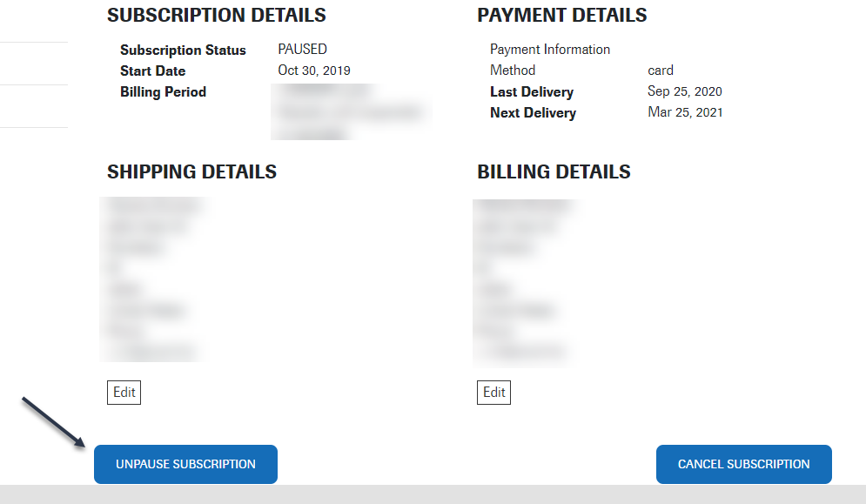Click the Unpause Subscription button
The height and width of the screenshot is (504, 866).
click(x=185, y=464)
